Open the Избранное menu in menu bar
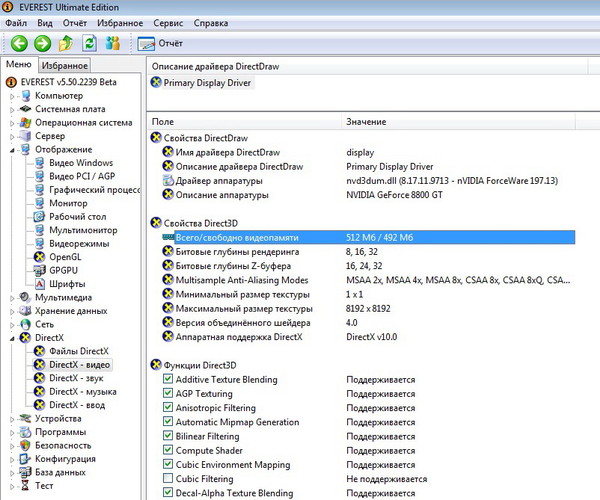This screenshot has height=500, width=600. pos(120,23)
